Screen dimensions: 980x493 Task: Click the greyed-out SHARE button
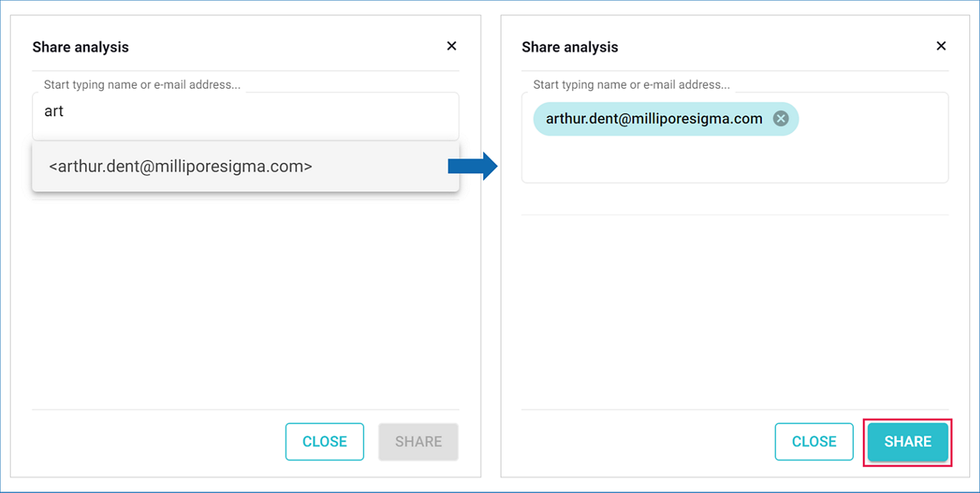click(418, 442)
